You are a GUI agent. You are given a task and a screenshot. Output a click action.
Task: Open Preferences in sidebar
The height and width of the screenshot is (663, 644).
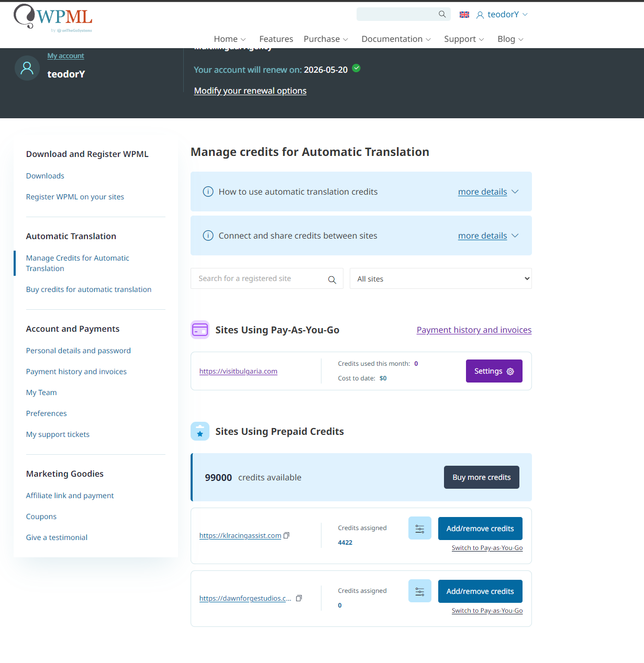pos(47,413)
